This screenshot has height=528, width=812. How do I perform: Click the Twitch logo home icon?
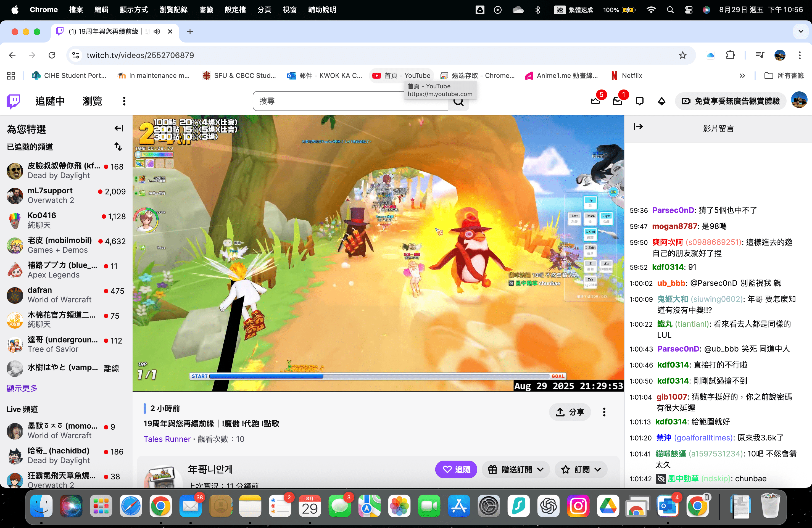tap(13, 101)
